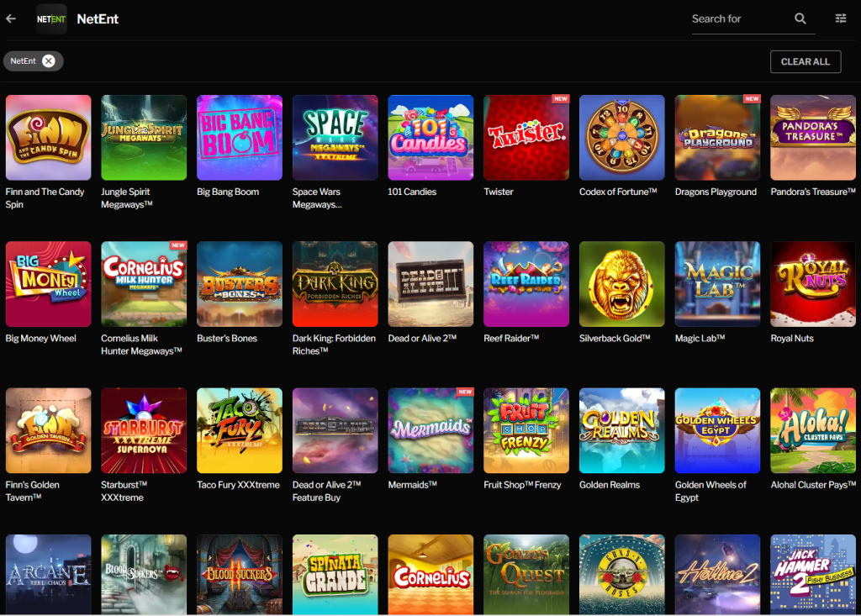Screen dimensions: 861x616
Task: Click the Silverback Gold gorilla thumbnail
Action: [621, 284]
